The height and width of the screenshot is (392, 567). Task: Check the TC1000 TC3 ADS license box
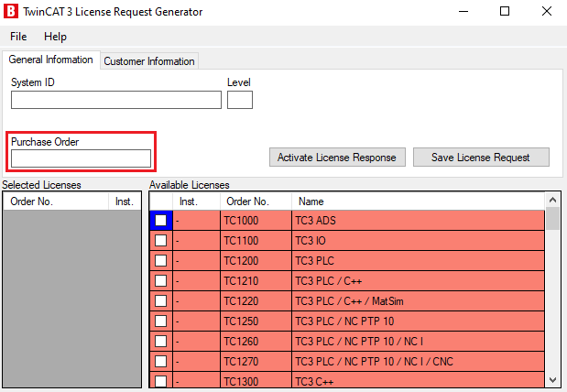[161, 220]
